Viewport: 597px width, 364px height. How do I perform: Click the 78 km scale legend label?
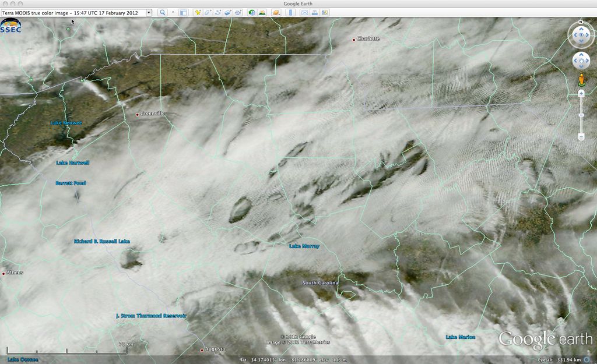click(126, 344)
